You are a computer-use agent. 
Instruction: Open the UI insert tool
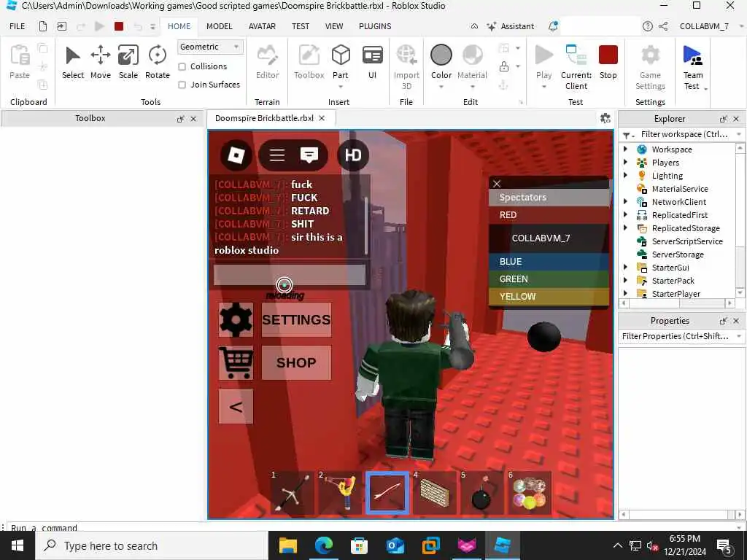(373, 61)
